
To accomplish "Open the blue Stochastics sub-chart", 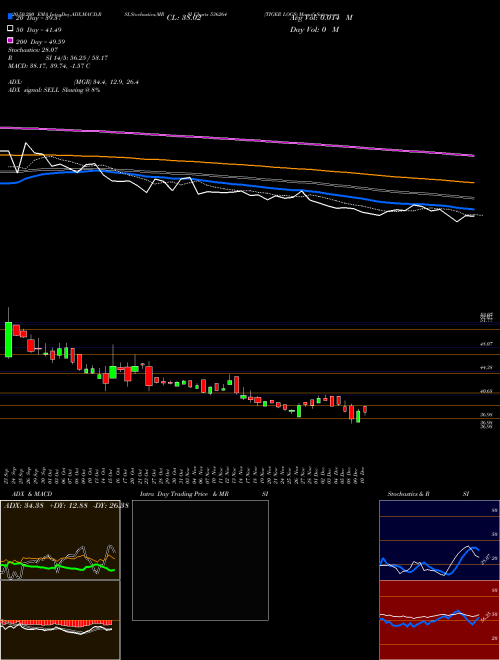I will [439, 540].
